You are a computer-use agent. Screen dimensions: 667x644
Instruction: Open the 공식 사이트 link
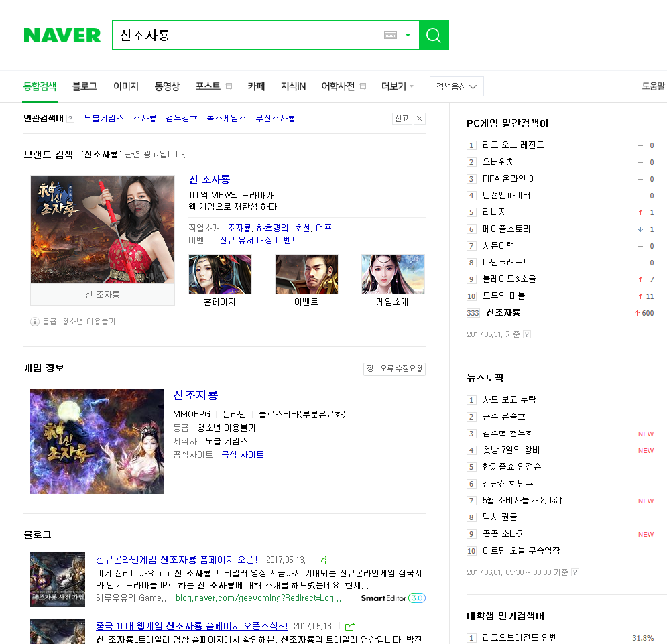click(243, 455)
